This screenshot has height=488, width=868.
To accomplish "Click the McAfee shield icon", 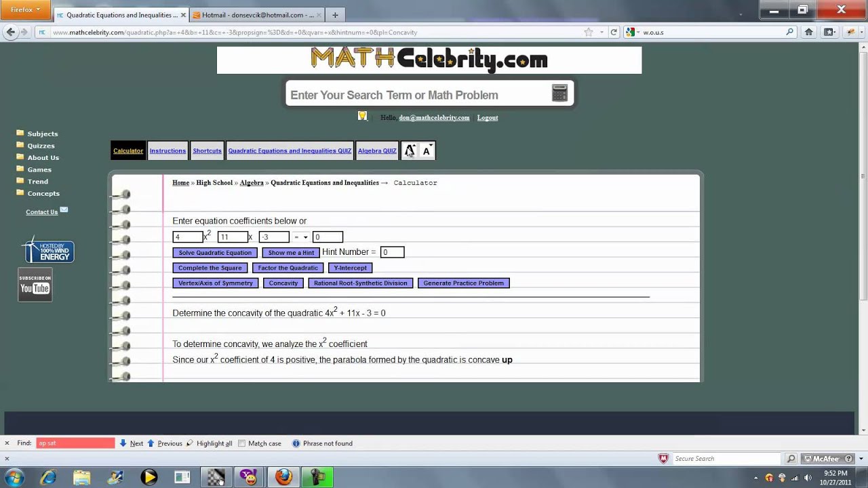I will pos(663,459).
